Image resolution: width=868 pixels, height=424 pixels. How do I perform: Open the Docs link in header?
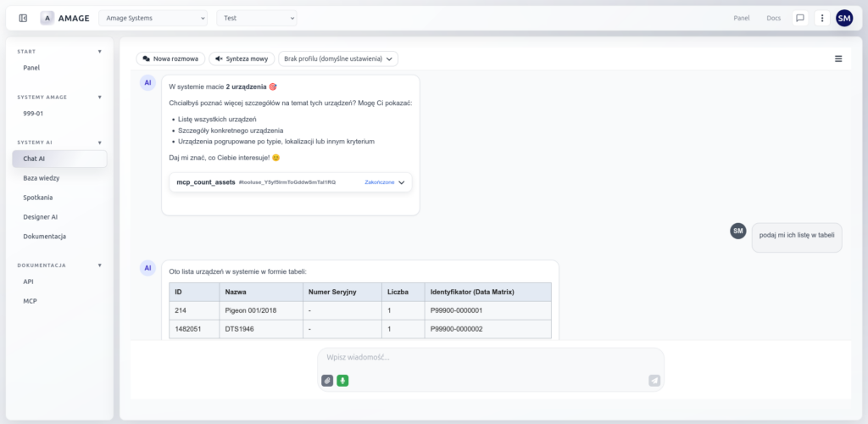(x=773, y=18)
